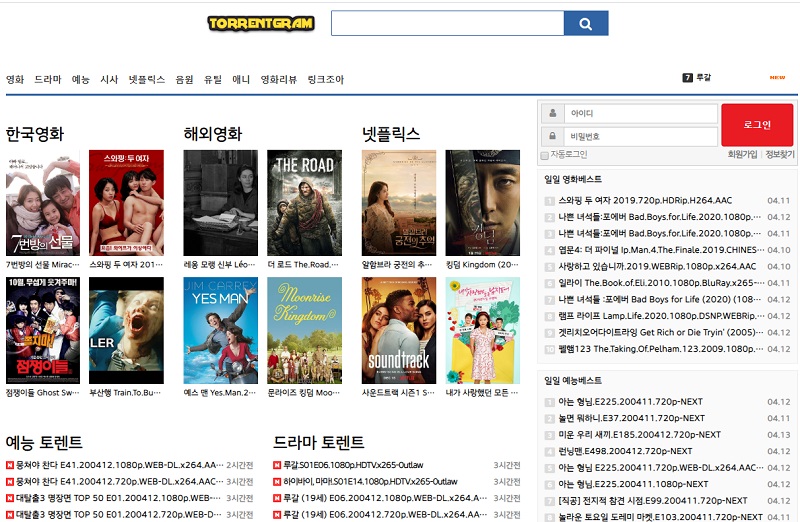This screenshot has height=522, width=800.
Task: Open the 넷플릭스 menu
Action: pos(146,80)
